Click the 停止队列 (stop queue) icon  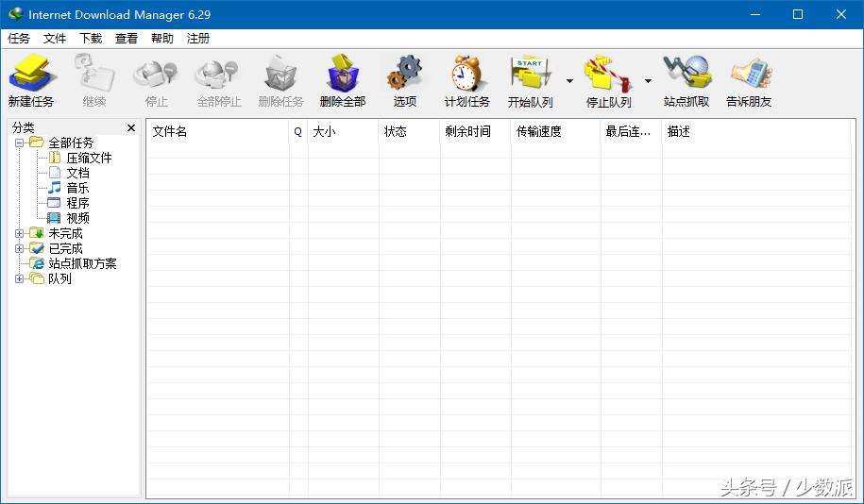[608, 74]
